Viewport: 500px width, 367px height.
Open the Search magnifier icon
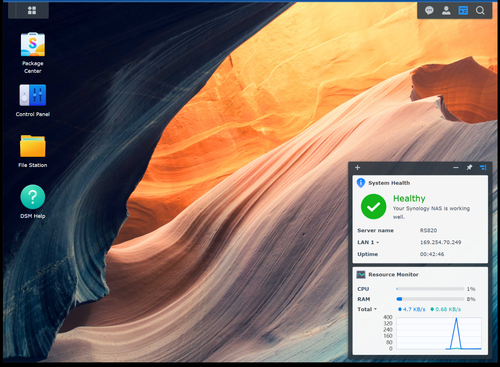pyautogui.click(x=480, y=10)
